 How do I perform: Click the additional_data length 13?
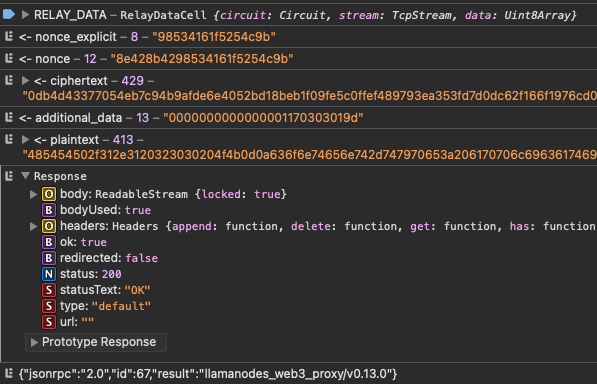tap(143, 118)
